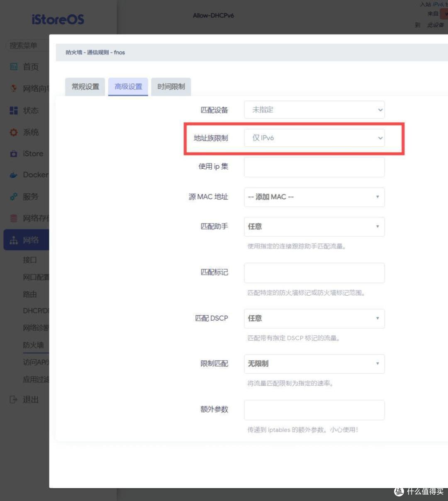Screen dimensions: 448x501
Task: Switch to the 时间限制 tab
Action: tap(171, 87)
